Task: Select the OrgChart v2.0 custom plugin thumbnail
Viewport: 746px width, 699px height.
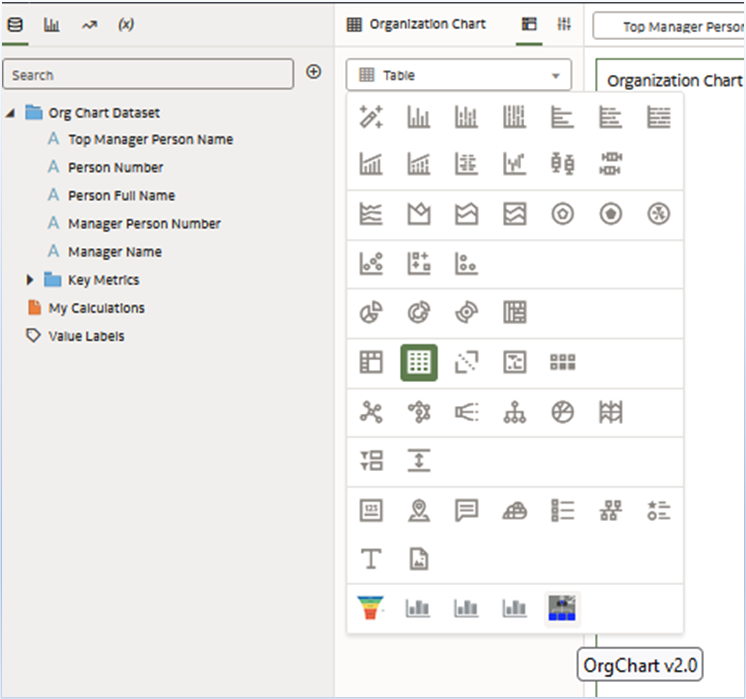Action: (x=562, y=608)
